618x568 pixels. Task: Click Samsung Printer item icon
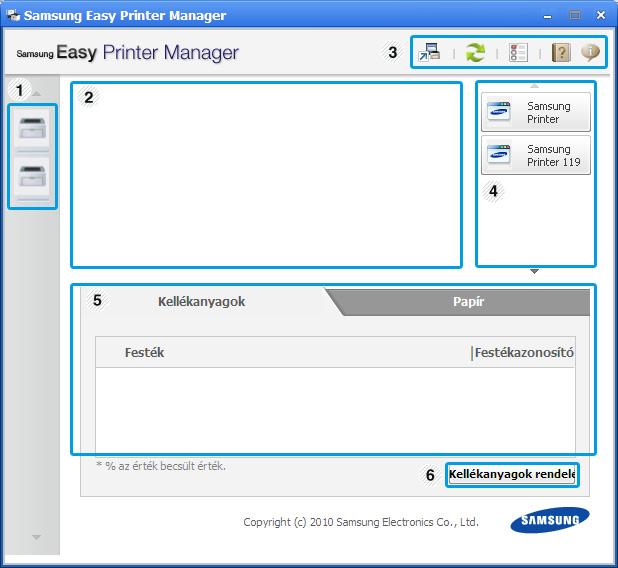[499, 112]
